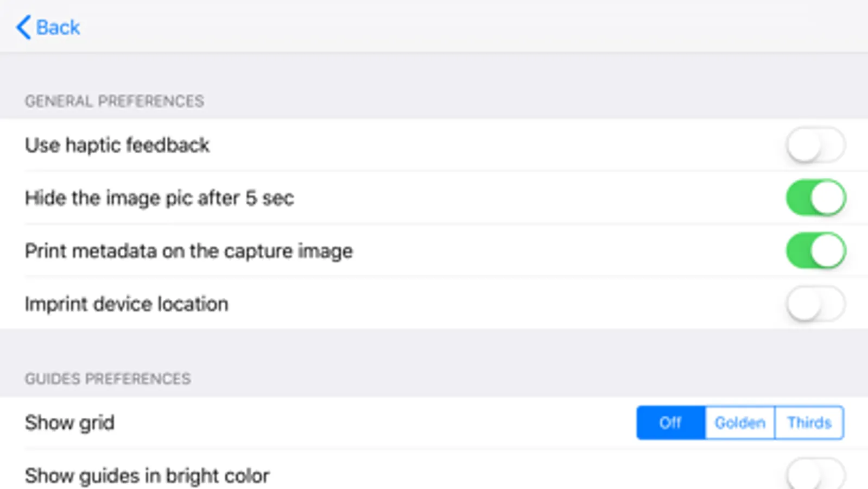Image resolution: width=868 pixels, height=489 pixels.
Task: Enable Show guides in bright color switch
Action: coord(815,475)
